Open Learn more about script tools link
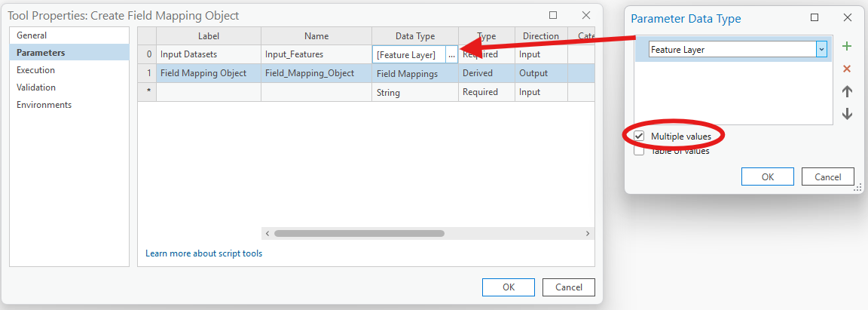The width and height of the screenshot is (868, 310). (x=204, y=253)
